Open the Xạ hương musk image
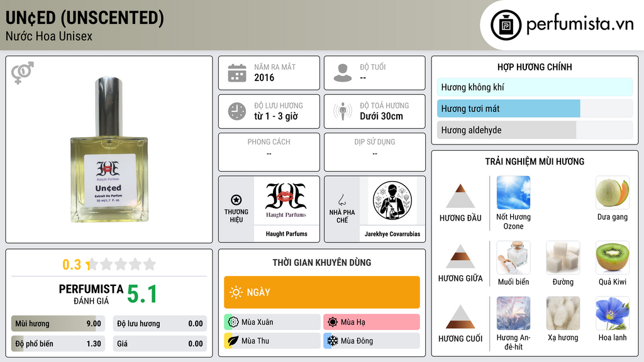Viewport: 644px width, 362px height. pyautogui.click(x=563, y=314)
